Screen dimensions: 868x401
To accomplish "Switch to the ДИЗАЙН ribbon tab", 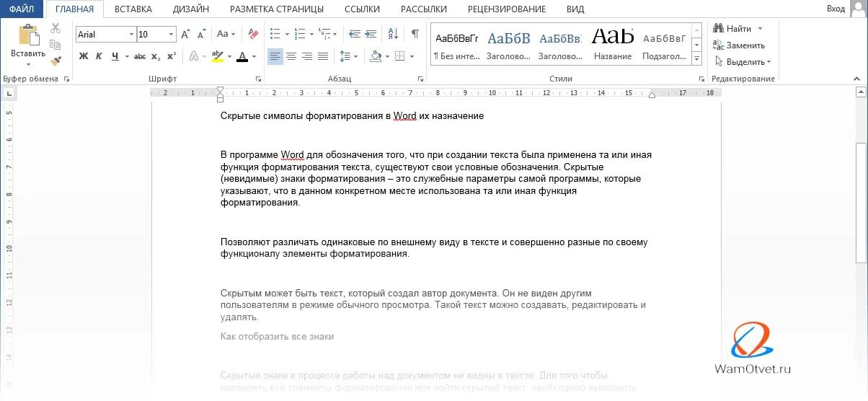I will 191,9.
